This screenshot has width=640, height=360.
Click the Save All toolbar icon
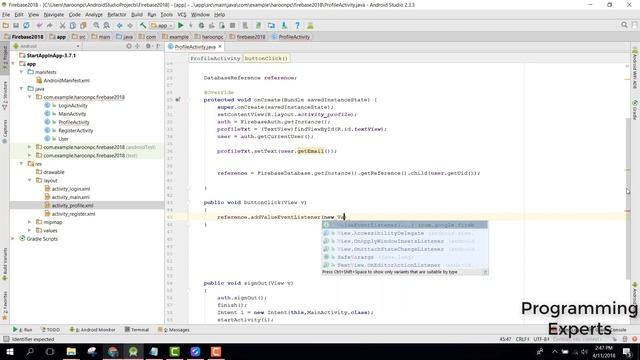tap(16, 25)
